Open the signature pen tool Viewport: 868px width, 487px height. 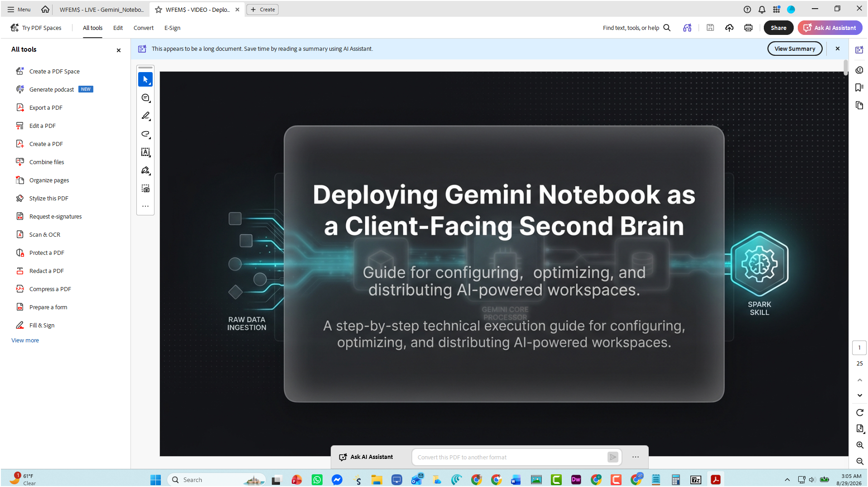(x=145, y=170)
